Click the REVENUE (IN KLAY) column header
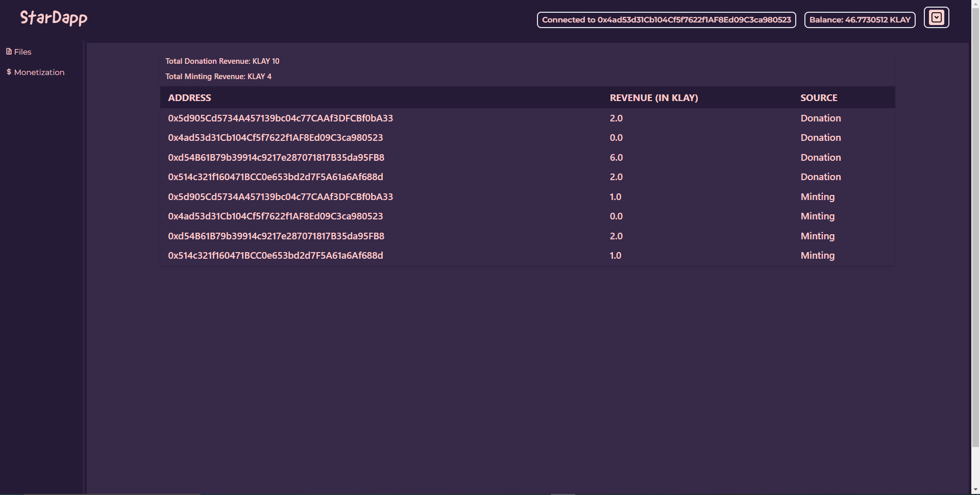Image resolution: width=980 pixels, height=495 pixels. click(653, 97)
